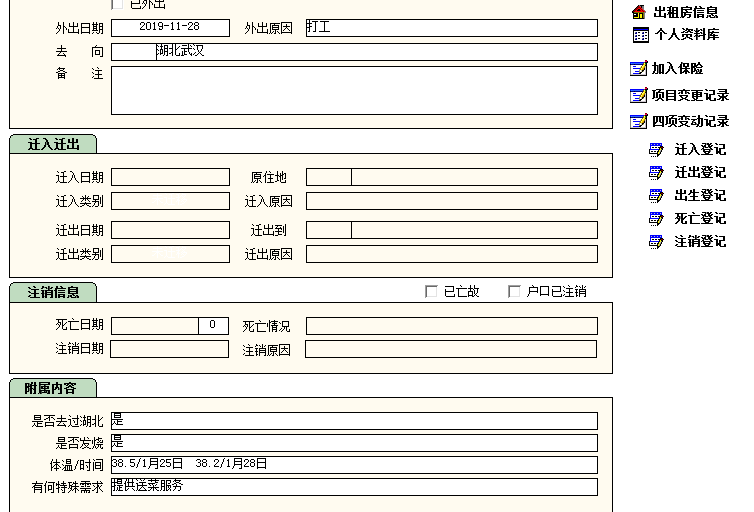Toggle the 已亡故 checkbox
Screen dimensions: 754x512
tap(432, 292)
